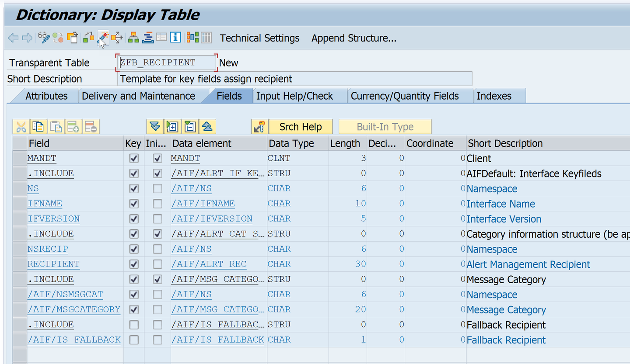Open Other Object via the clipboard icon

(73, 38)
